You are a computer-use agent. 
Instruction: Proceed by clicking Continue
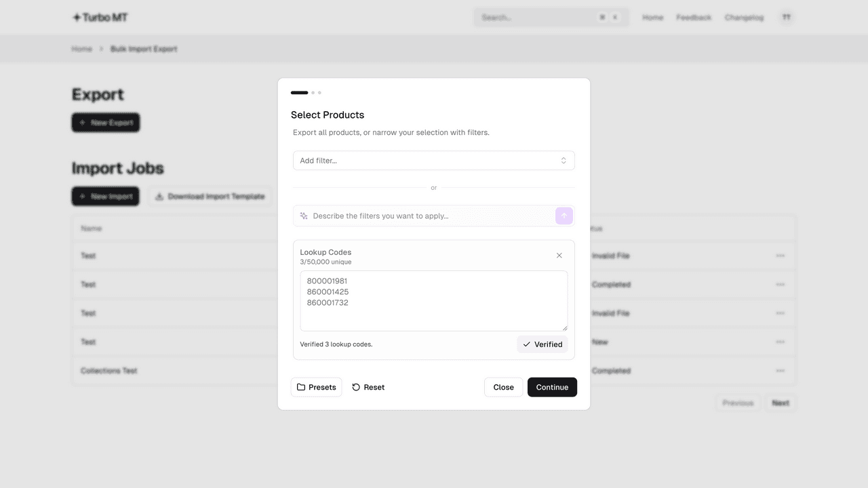tap(552, 387)
